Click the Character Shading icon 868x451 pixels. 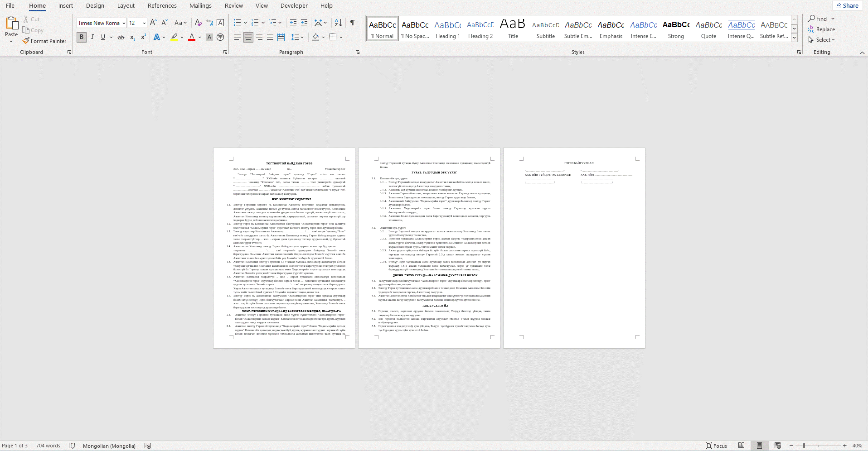[209, 37]
